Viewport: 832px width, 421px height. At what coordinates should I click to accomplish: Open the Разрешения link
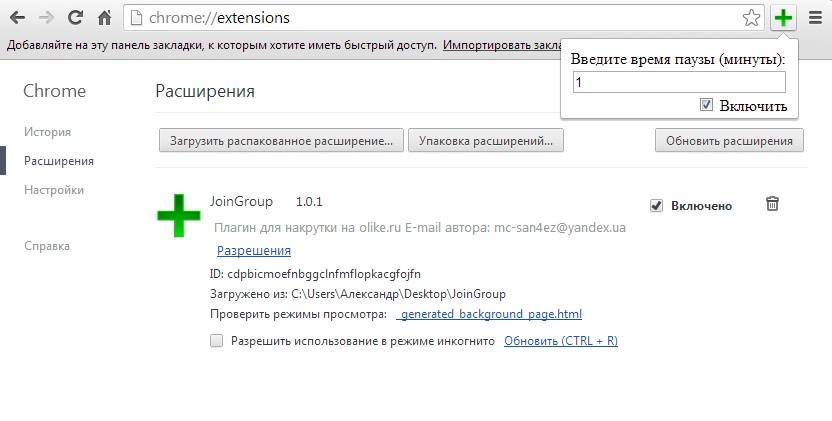click(254, 251)
